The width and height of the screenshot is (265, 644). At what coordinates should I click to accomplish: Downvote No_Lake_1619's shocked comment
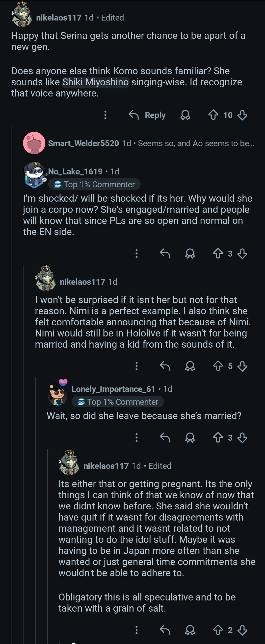[x=242, y=254]
